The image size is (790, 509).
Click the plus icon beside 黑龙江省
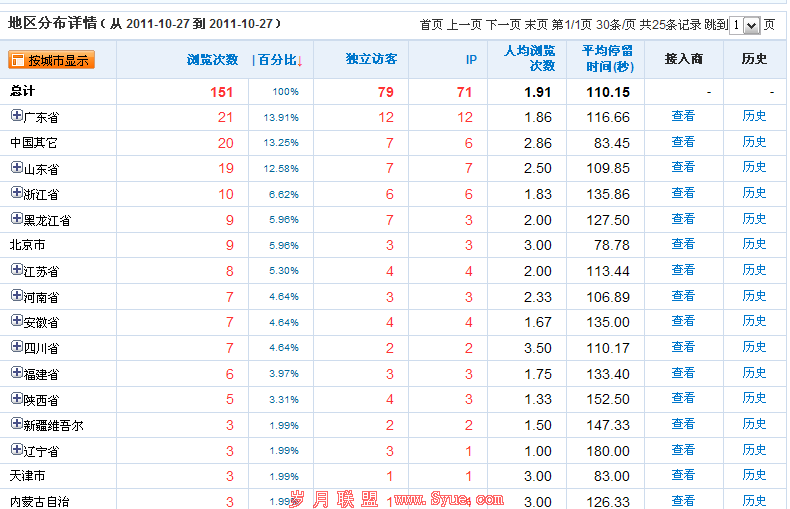(x=16, y=219)
